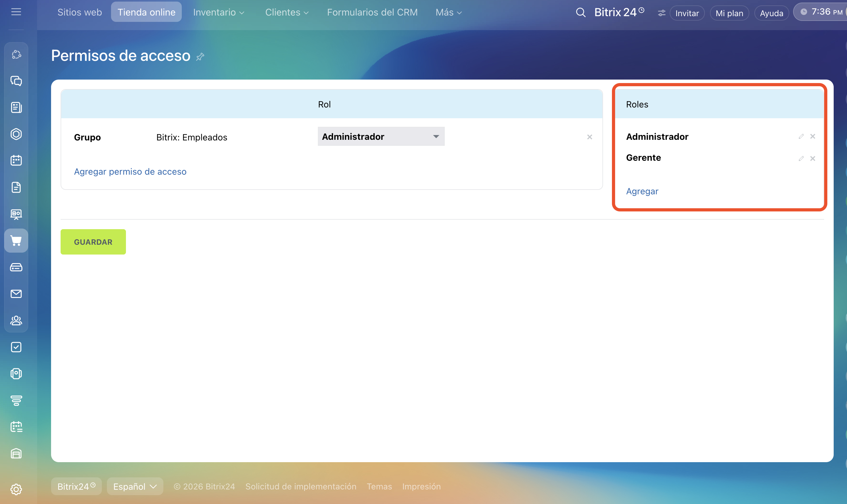Open the hamburger menu in the sidebar
The height and width of the screenshot is (504, 847).
(x=16, y=12)
